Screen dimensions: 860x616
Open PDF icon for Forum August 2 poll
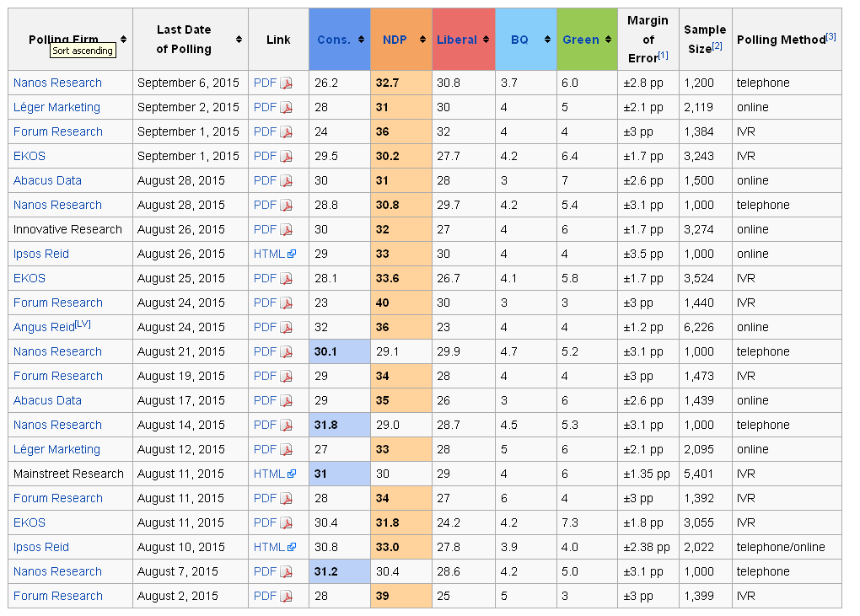pos(287,597)
